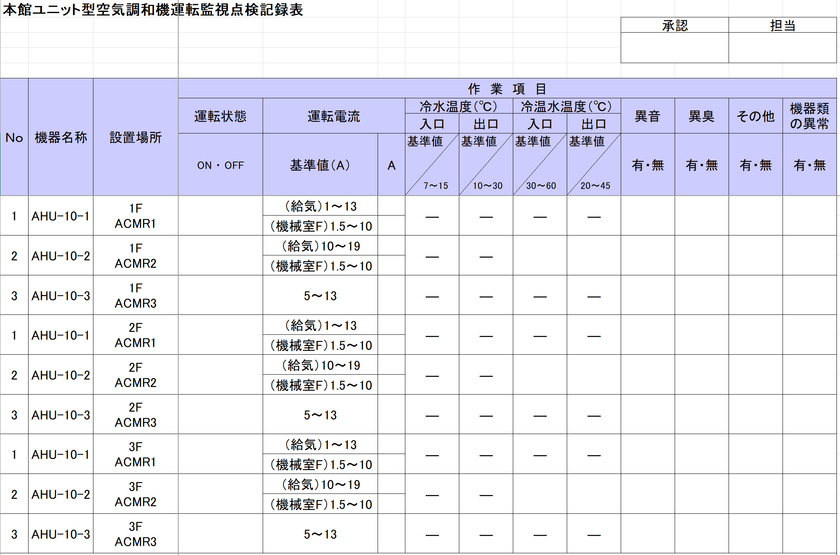
Task: Click the title 本館ユニット型空気調和機運転監視点検記録表
Action: (x=153, y=9)
